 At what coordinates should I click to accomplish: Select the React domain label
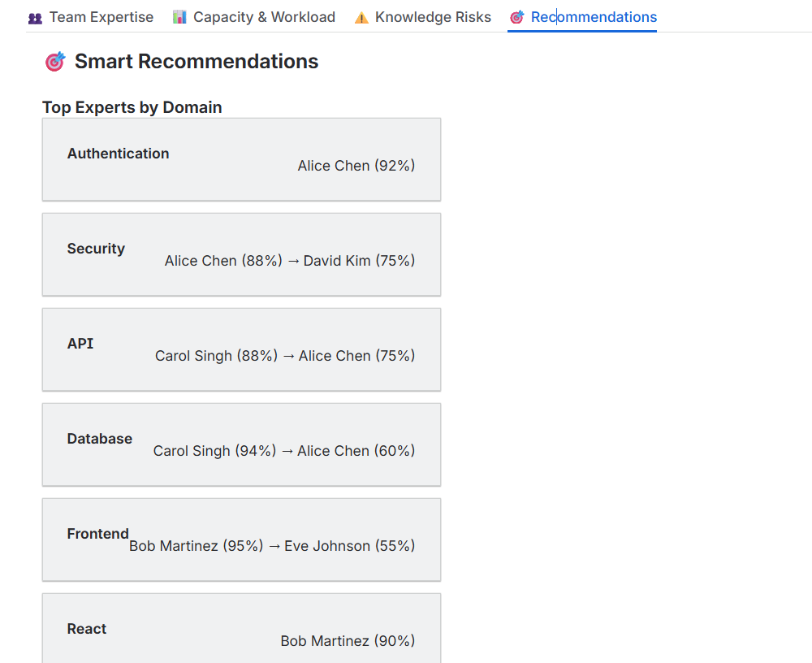click(87, 629)
